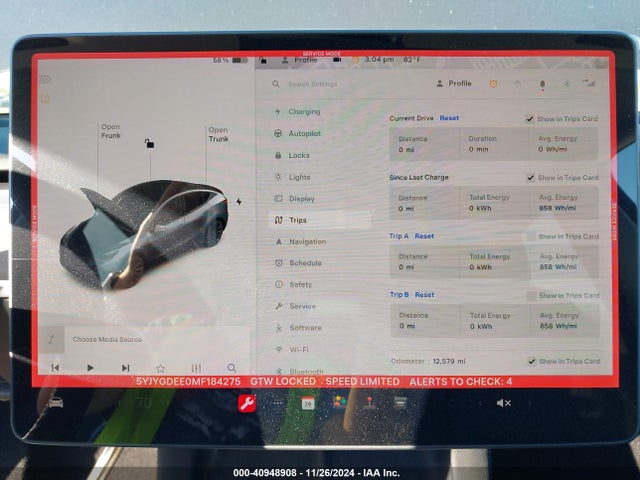Image resolution: width=640 pixels, height=480 pixels.
Task: Open the Toybox app in dock
Action: pyautogui.click(x=339, y=403)
